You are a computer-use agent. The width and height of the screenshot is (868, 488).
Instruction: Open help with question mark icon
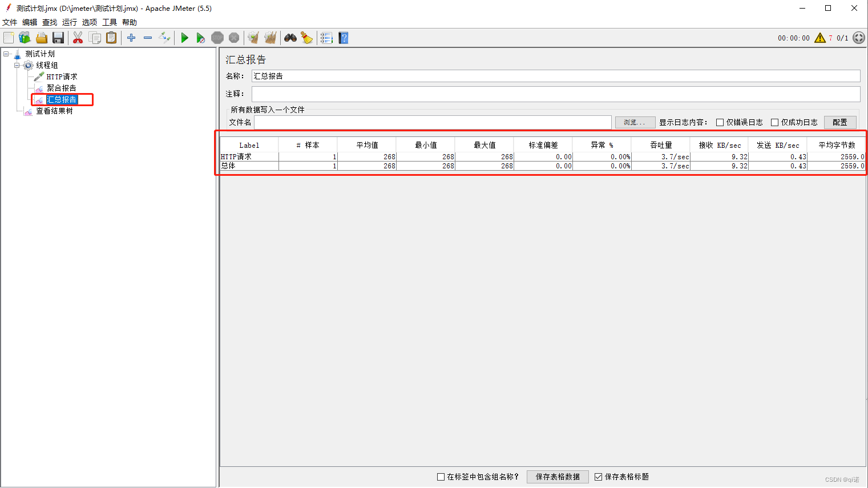[x=343, y=38]
